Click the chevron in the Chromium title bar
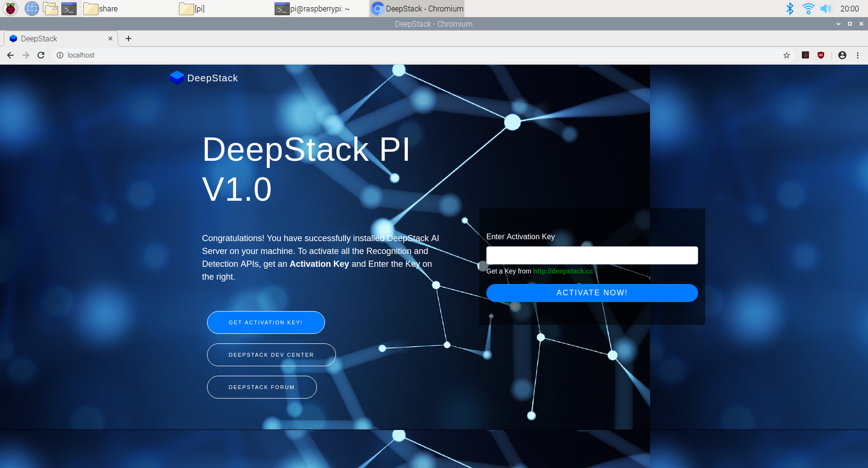The image size is (868, 468). click(838, 24)
